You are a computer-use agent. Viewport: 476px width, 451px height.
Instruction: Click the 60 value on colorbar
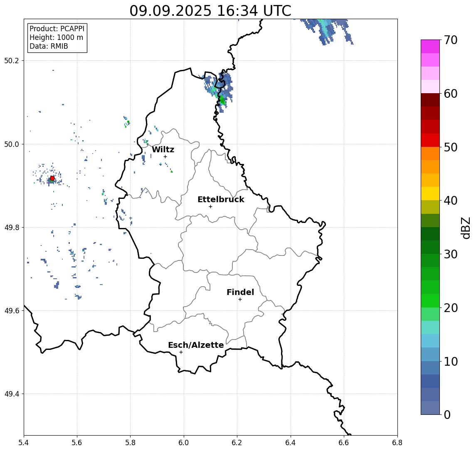[x=451, y=94]
